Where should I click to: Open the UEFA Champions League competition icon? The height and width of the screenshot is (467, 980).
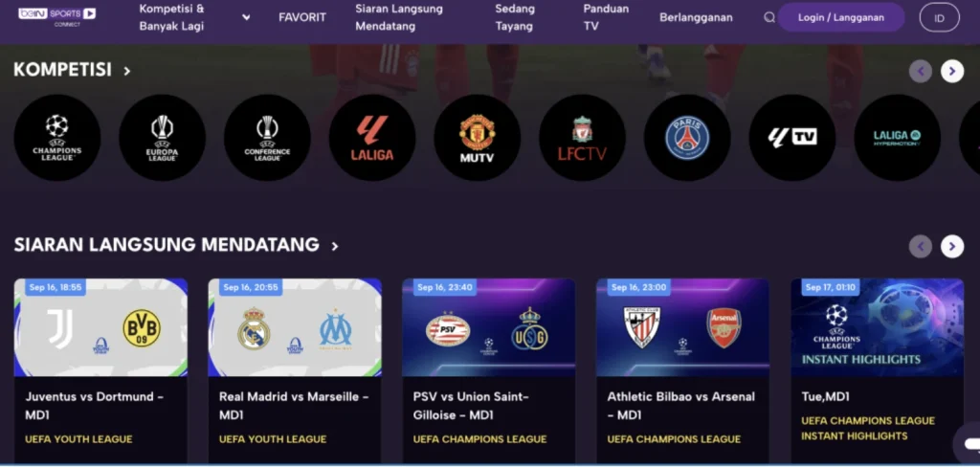click(56, 138)
